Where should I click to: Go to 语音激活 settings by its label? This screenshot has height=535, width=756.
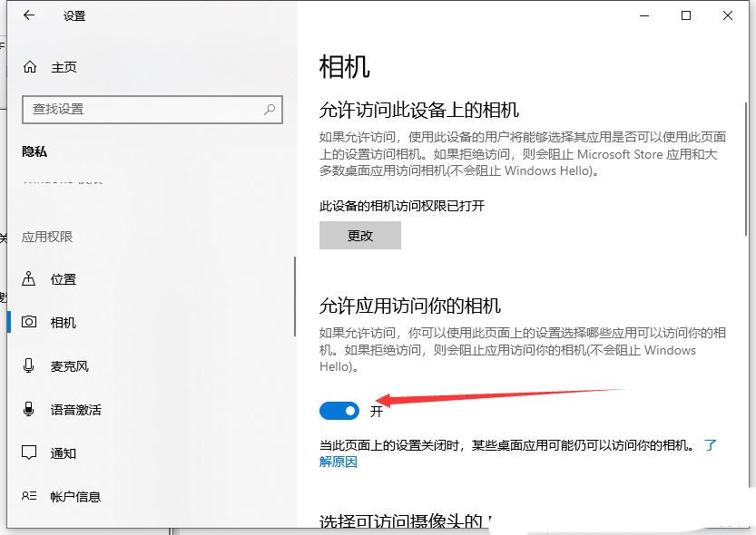coord(75,410)
